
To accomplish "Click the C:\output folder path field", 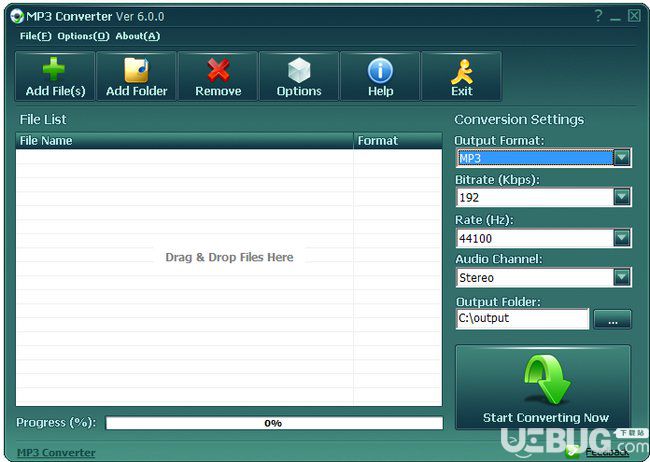I will click(x=522, y=319).
